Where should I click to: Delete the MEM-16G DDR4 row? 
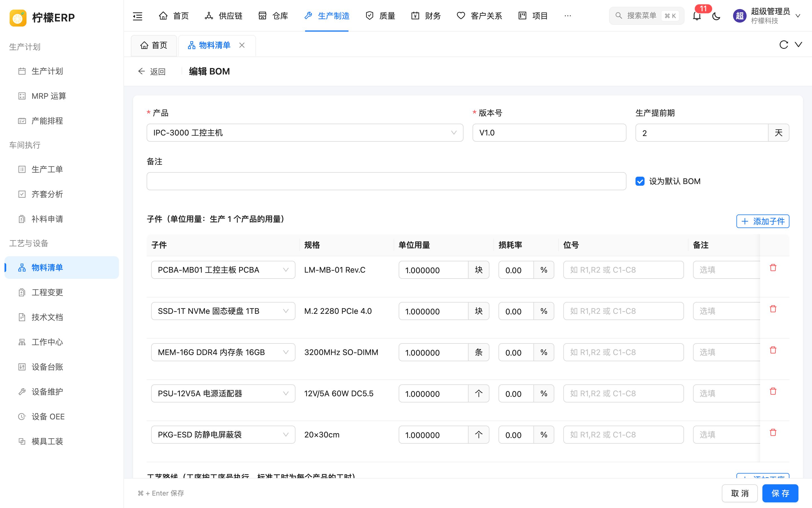[773, 350]
